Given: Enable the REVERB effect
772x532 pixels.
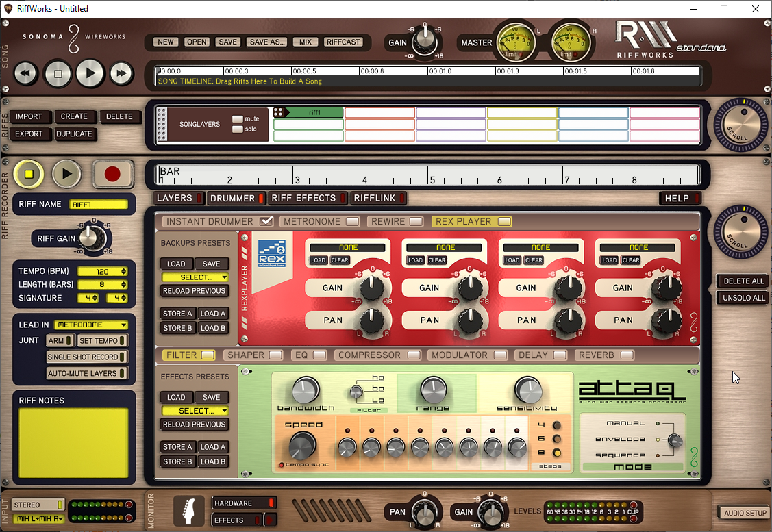Looking at the screenshot, I should (x=627, y=355).
